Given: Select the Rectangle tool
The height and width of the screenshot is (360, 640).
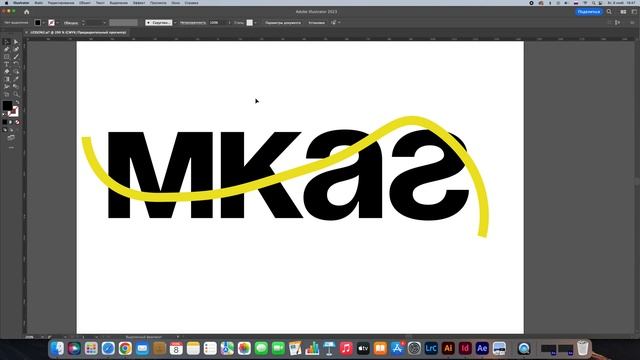Looking at the screenshot, I should [6, 57].
